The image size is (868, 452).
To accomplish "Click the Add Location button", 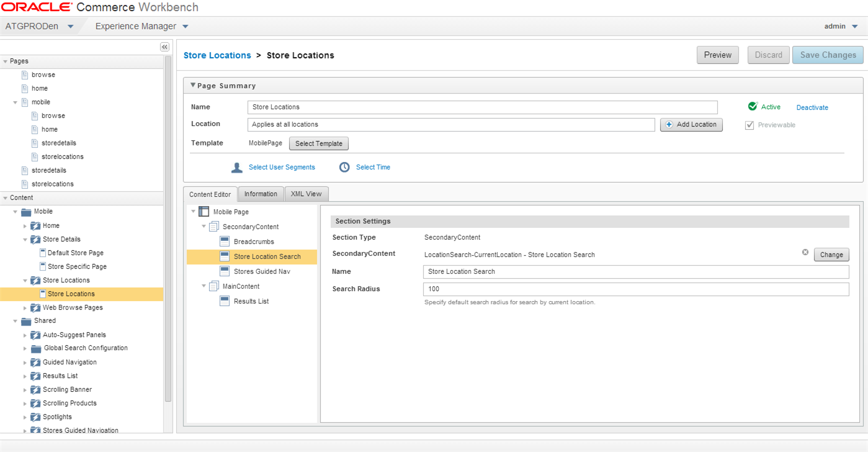I will tap(691, 125).
